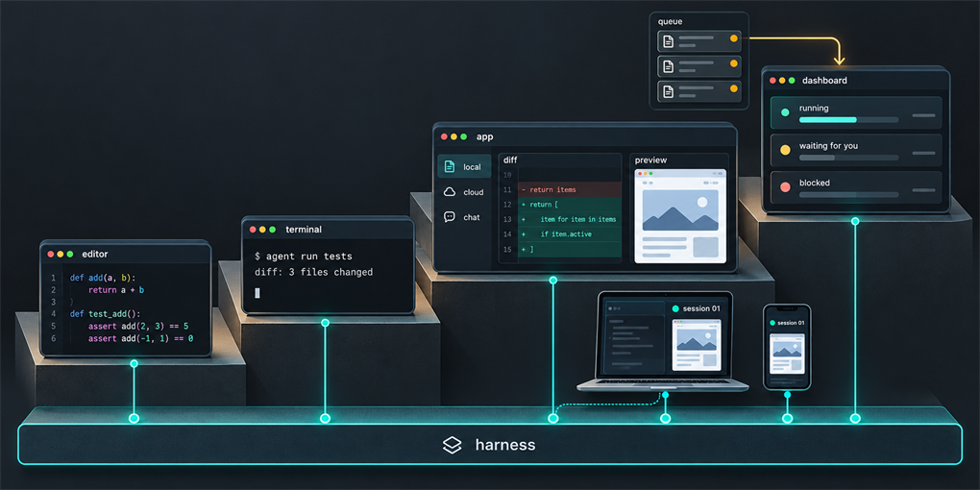980x490 pixels.
Task: Click added line 'if item.active' in diff
Action: tap(566, 234)
